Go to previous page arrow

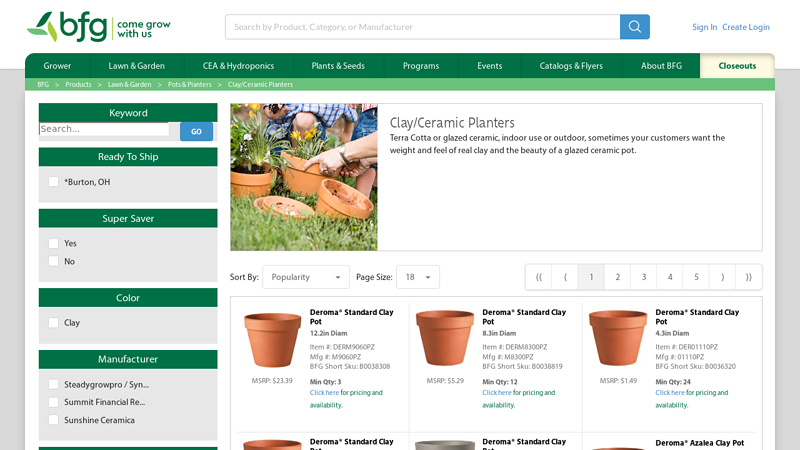tap(565, 277)
